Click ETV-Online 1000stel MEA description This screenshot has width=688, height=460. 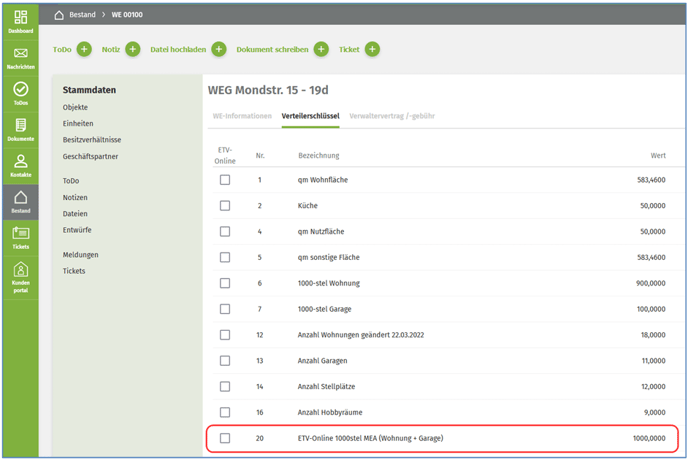pos(370,438)
